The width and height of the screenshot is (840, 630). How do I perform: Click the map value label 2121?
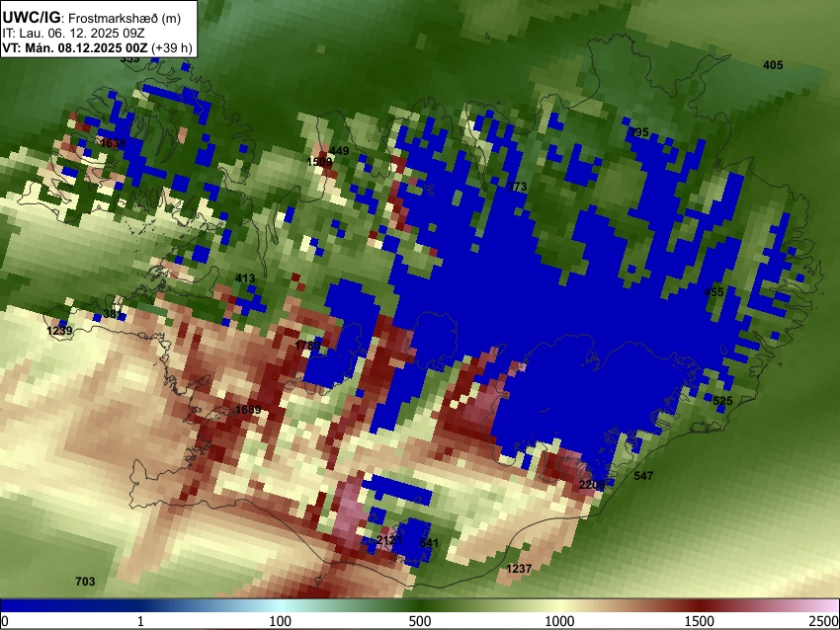coord(389,539)
